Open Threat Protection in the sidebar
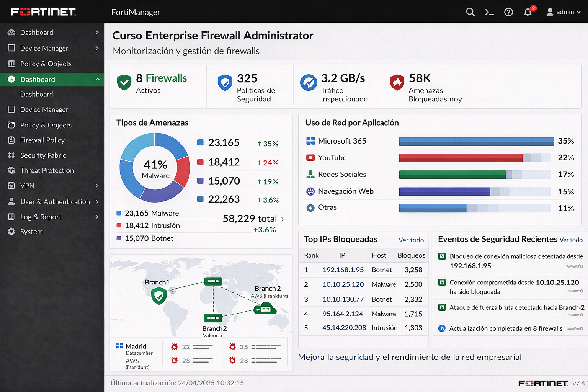Screen dimensions: 588x392 click(47, 170)
